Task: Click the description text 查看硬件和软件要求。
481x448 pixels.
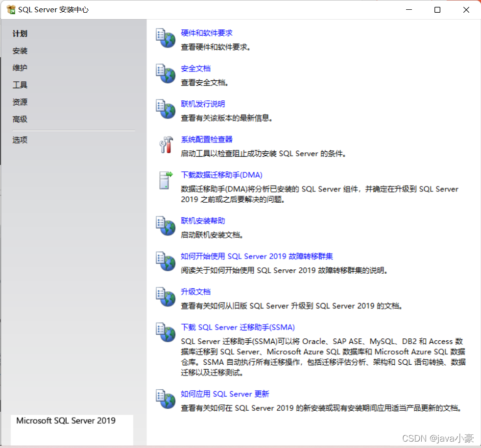Action: pos(216,47)
